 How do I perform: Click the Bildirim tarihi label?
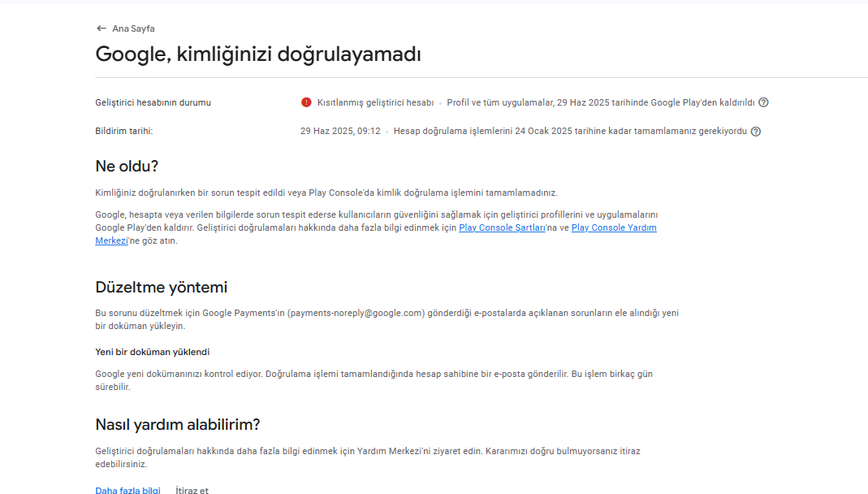pos(124,132)
